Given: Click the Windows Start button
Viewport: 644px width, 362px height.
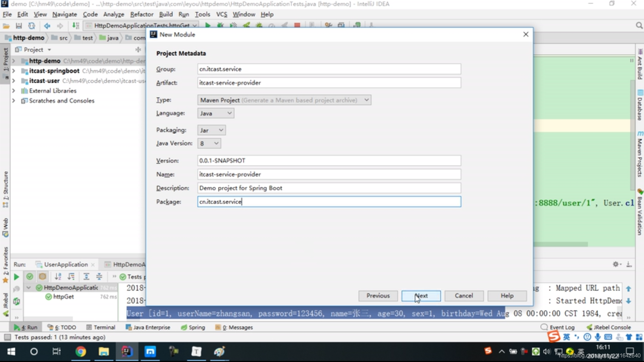Looking at the screenshot, I should point(11,351).
